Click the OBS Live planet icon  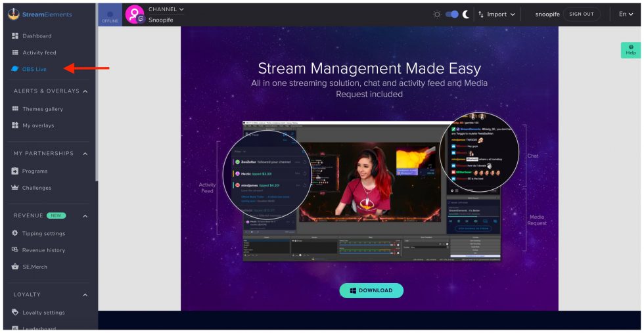[14, 70]
